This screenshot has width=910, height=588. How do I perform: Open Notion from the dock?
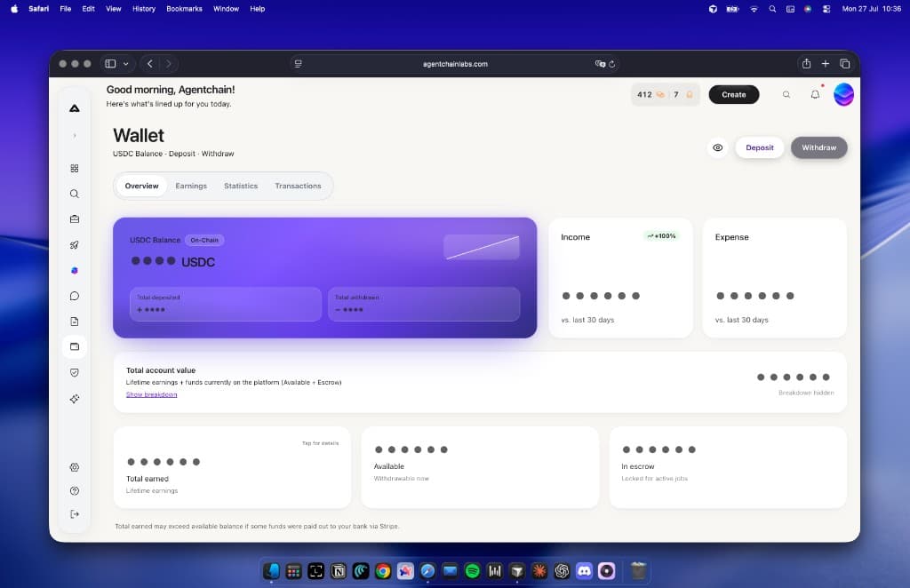coord(339,571)
